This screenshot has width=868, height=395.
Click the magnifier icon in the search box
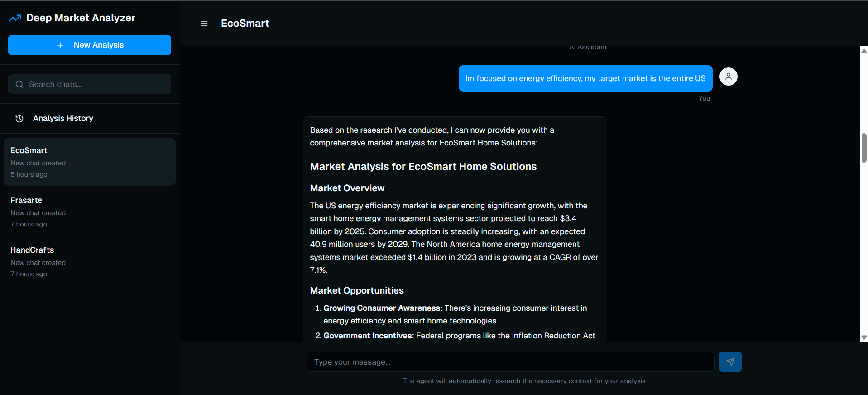click(x=19, y=84)
